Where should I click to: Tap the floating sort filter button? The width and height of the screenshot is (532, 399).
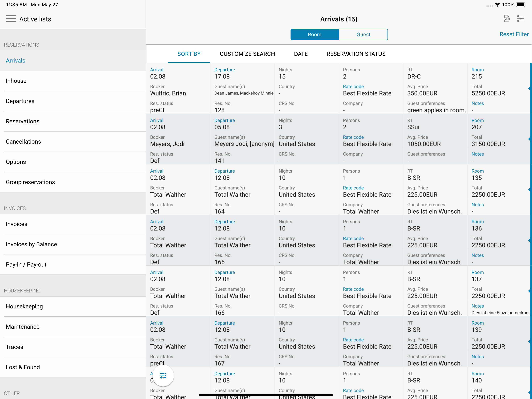[163, 375]
